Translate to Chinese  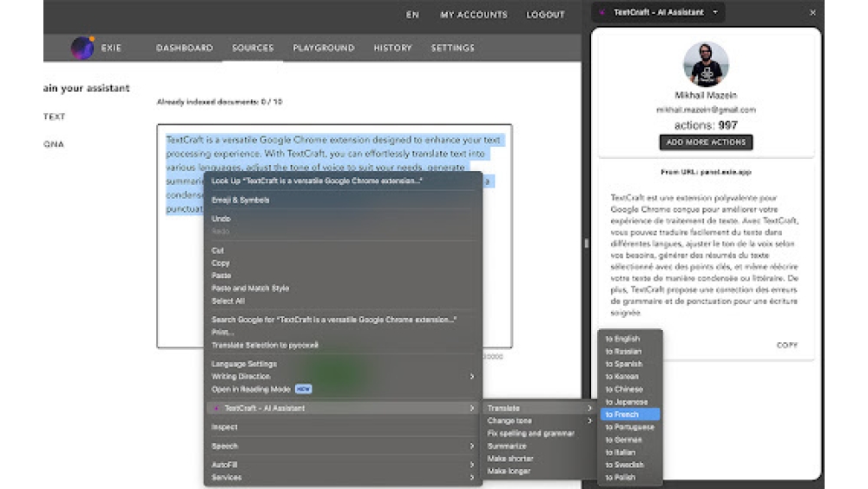pos(630,389)
